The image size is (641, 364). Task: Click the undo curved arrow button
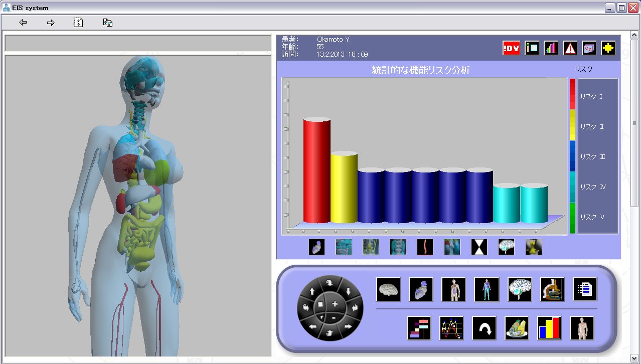coord(483,328)
